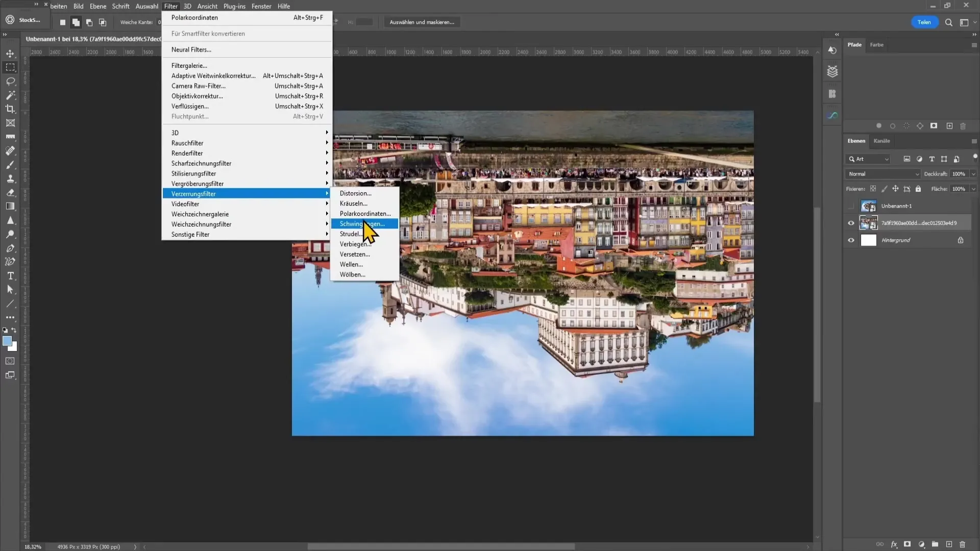Swap foreground and background colors
Screen dimensions: 980x551
pos(14,330)
